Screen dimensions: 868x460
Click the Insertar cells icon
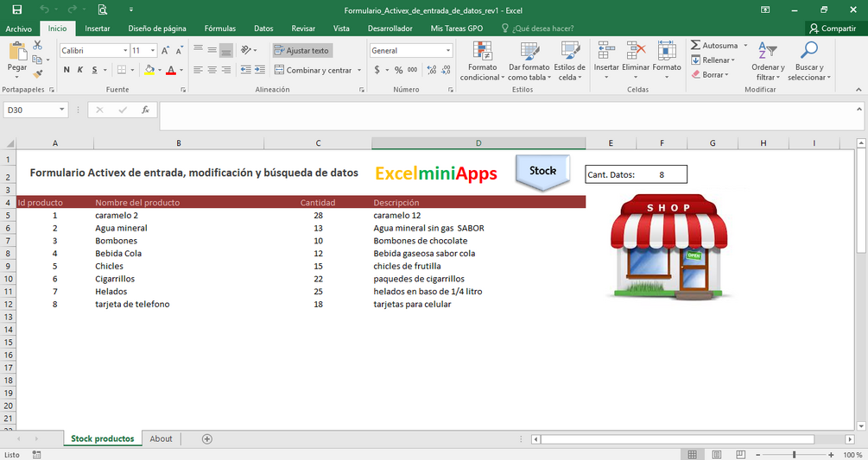click(x=606, y=50)
